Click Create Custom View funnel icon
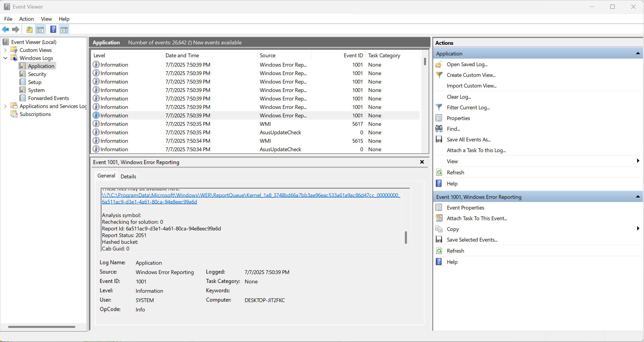The image size is (644, 342). (439, 75)
